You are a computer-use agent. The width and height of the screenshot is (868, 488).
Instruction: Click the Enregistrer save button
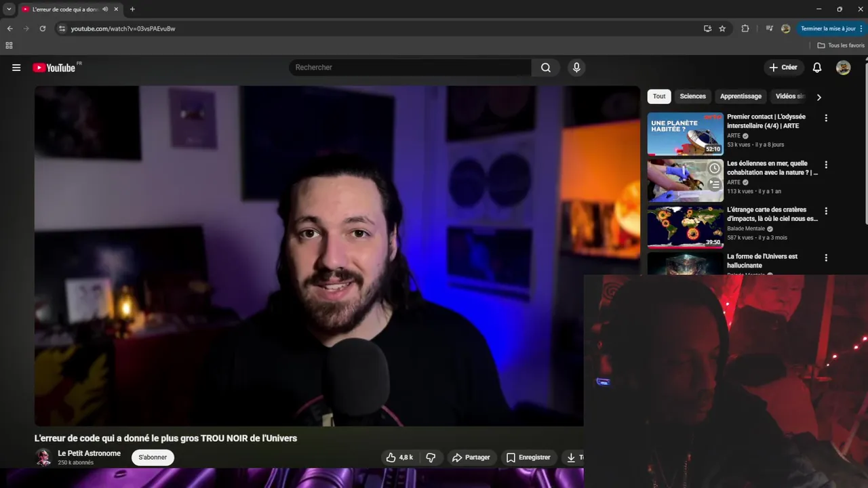(x=529, y=457)
